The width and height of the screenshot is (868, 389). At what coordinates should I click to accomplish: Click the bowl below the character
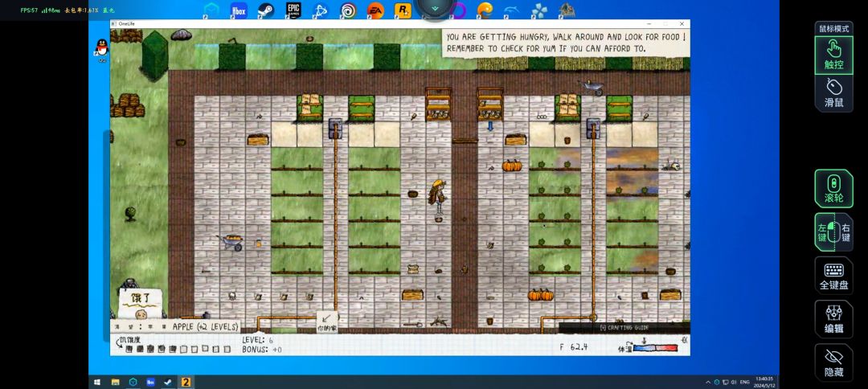(x=438, y=219)
